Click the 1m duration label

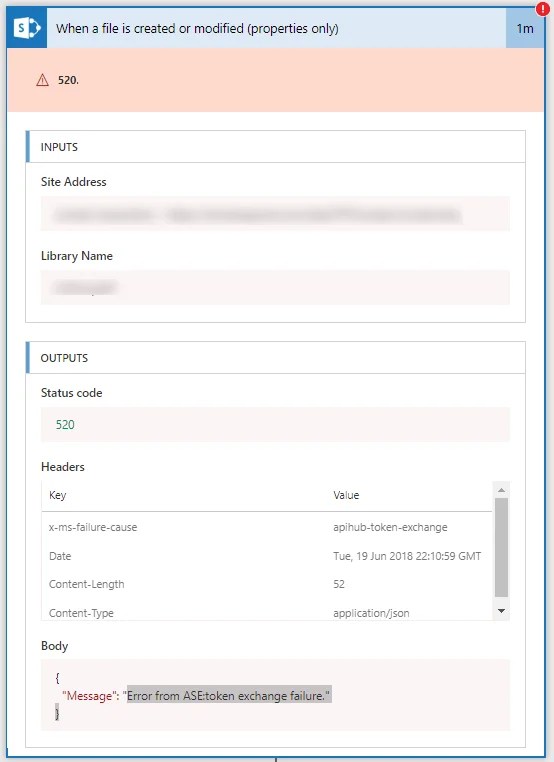(525, 29)
